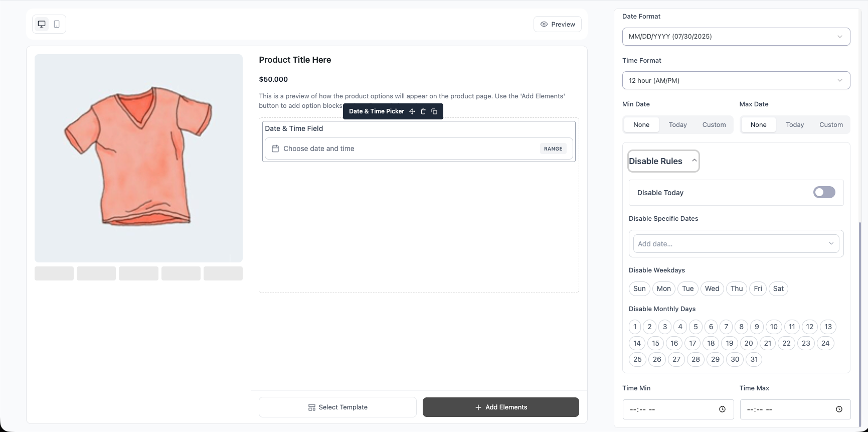Click the Choose date and time field
The width and height of the screenshot is (868, 432).
click(x=419, y=149)
